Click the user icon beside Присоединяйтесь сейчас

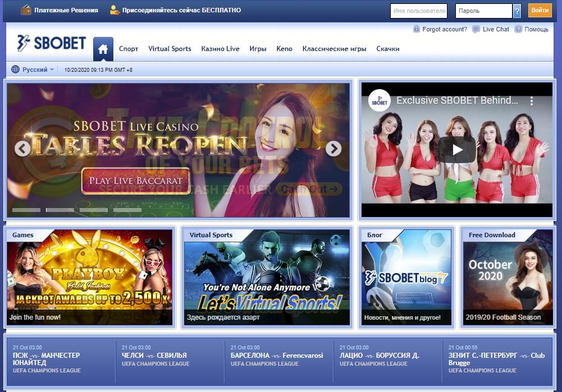tap(115, 10)
